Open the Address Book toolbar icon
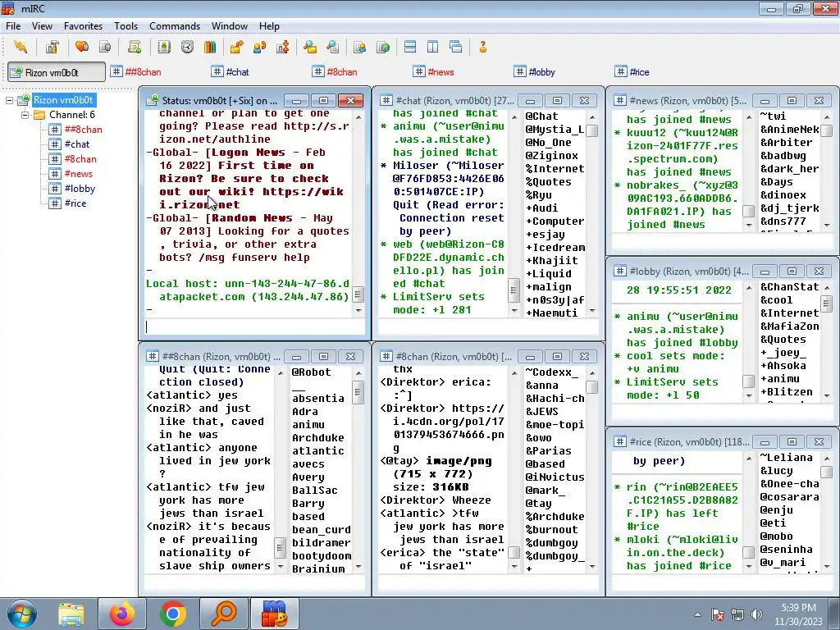 pos(164,47)
